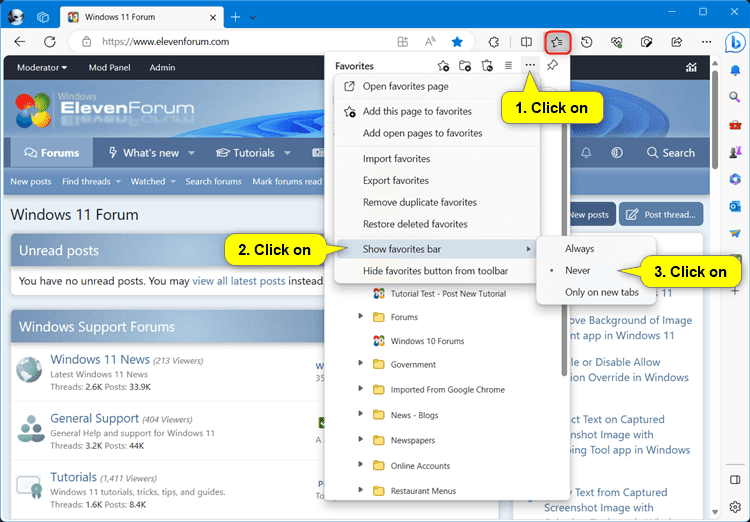This screenshot has height=522, width=750.
Task: Open the Favorites toolbar button
Action: click(x=557, y=42)
